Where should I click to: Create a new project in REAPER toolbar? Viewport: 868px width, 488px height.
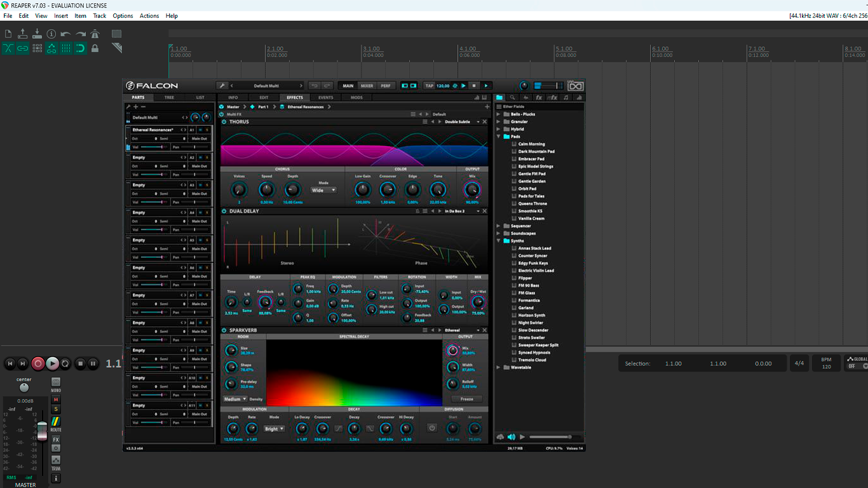(x=8, y=34)
